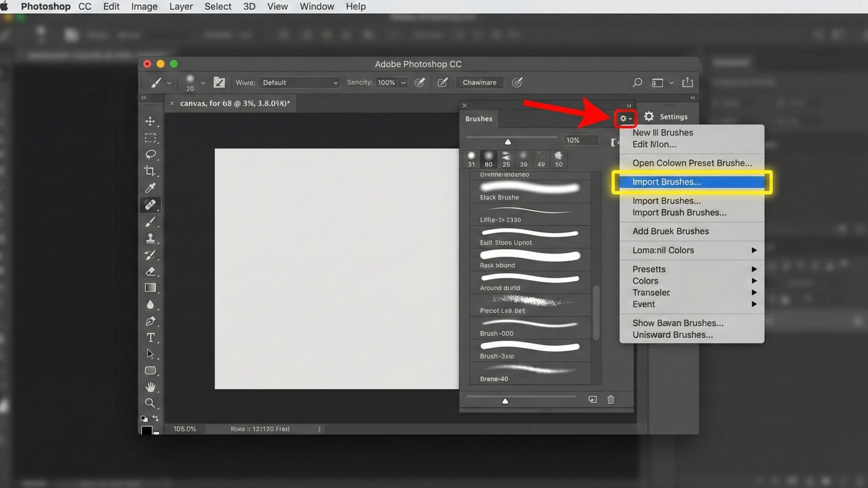Select the Eraser tool

[x=150, y=271]
